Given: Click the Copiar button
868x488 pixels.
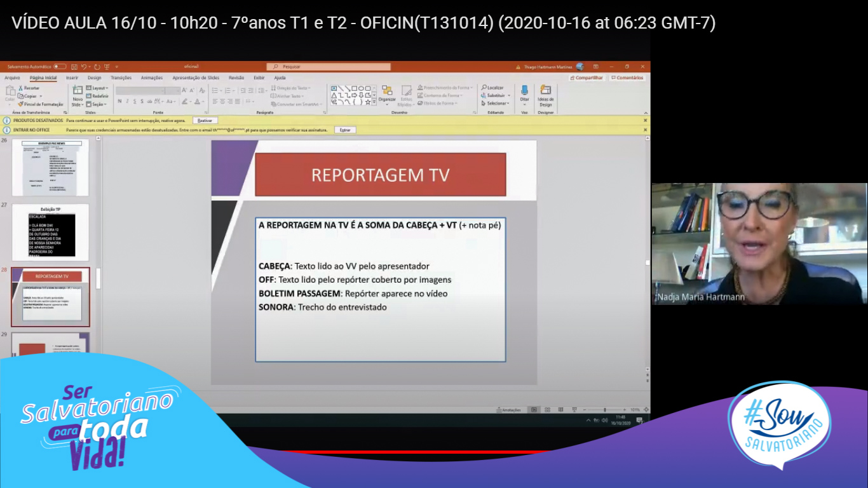Looking at the screenshot, I should pos(29,96).
